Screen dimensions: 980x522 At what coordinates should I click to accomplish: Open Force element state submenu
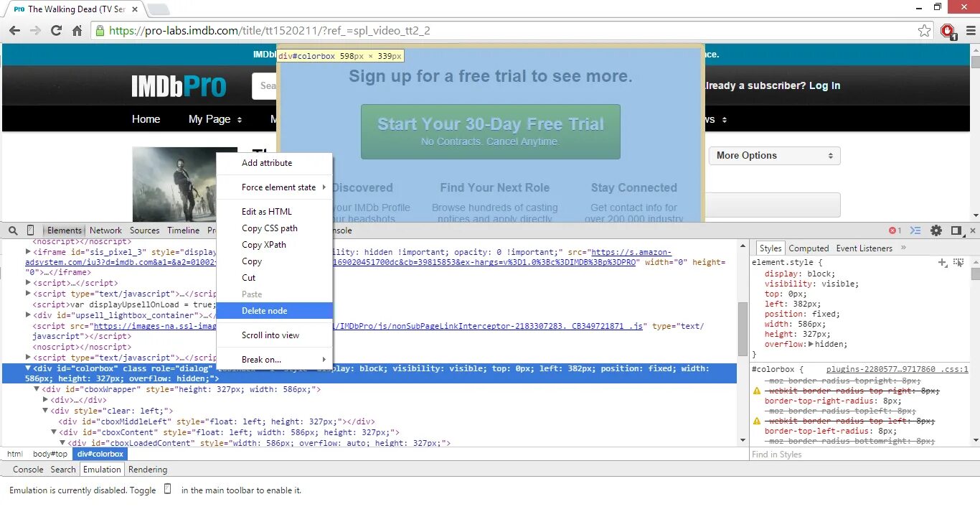(x=275, y=187)
